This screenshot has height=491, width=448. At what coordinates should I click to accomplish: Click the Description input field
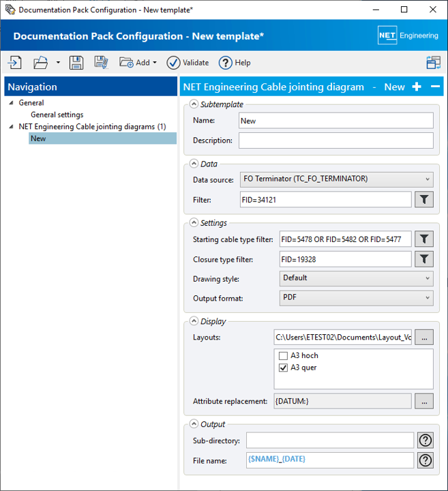(x=336, y=140)
